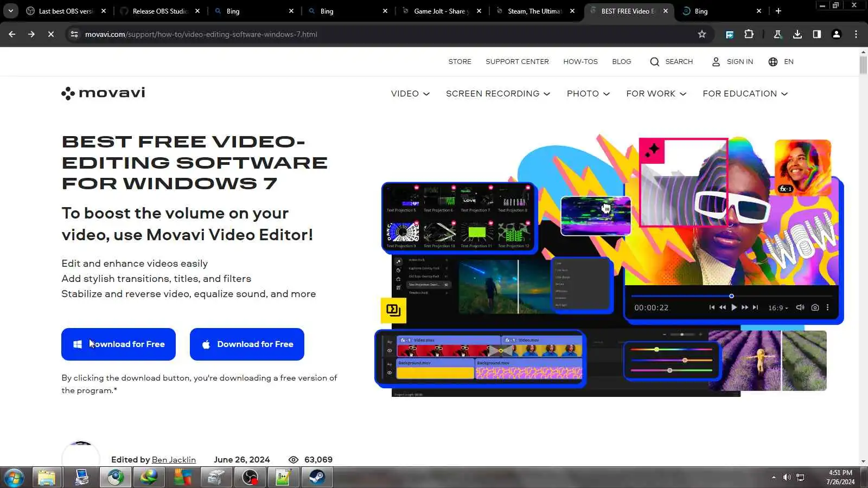Click the movavi logo
The height and width of the screenshot is (488, 868).
click(x=104, y=93)
